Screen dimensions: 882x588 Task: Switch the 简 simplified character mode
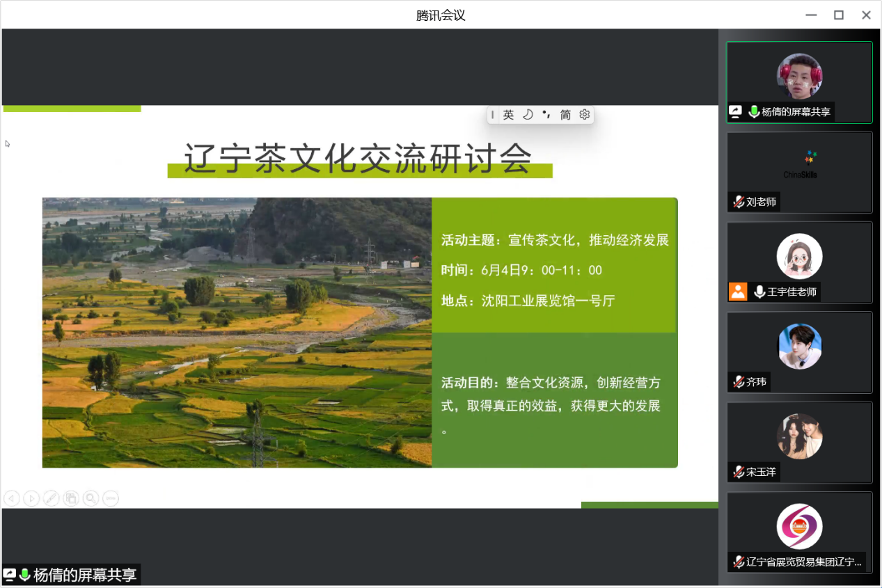coord(565,115)
